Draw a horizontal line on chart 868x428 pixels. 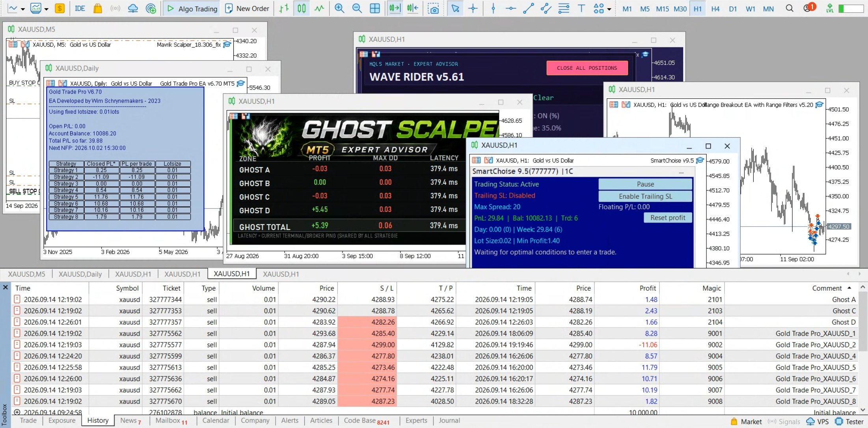coord(510,8)
